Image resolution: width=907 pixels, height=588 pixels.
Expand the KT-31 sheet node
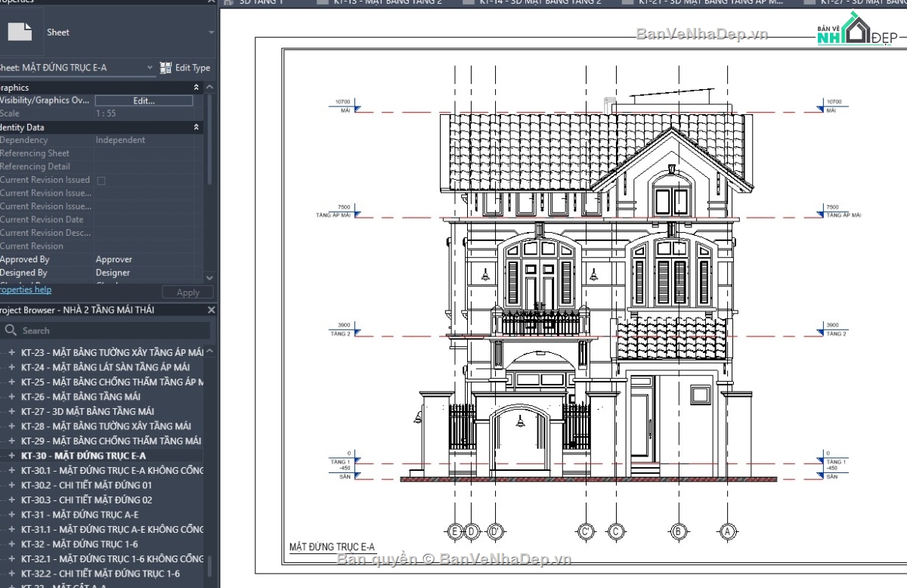pyautogui.click(x=11, y=515)
